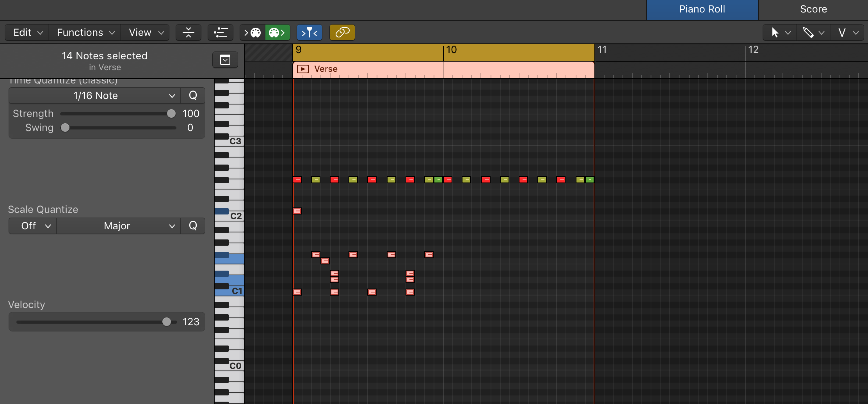Apply Scale Quantize with its Q button
The width and height of the screenshot is (868, 404).
coord(193,226)
